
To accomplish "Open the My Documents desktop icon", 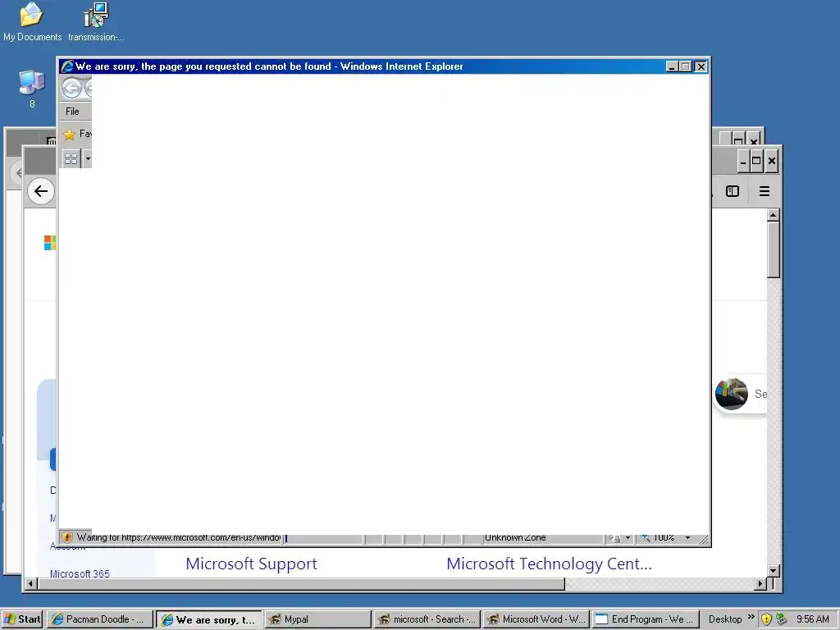I will click(x=32, y=22).
